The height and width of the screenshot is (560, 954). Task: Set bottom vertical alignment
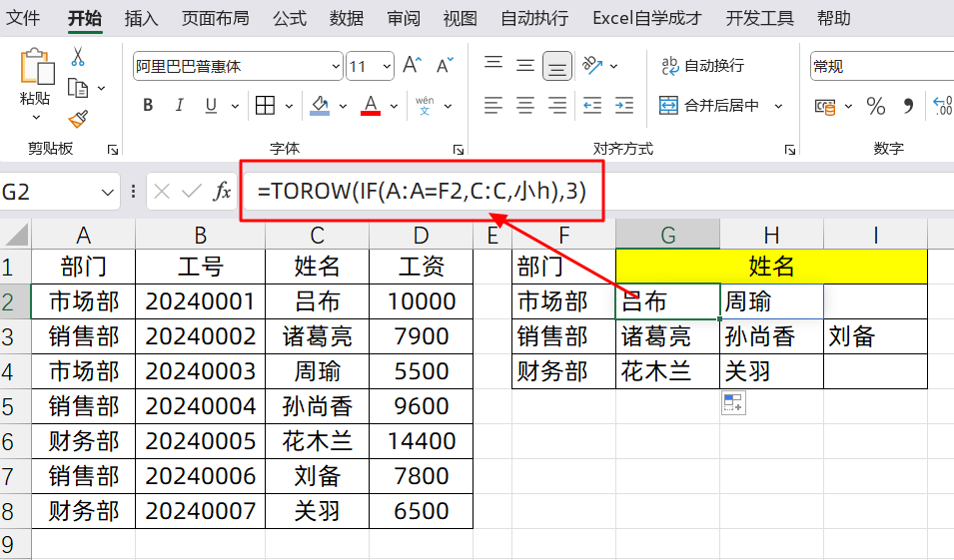pyautogui.click(x=557, y=66)
